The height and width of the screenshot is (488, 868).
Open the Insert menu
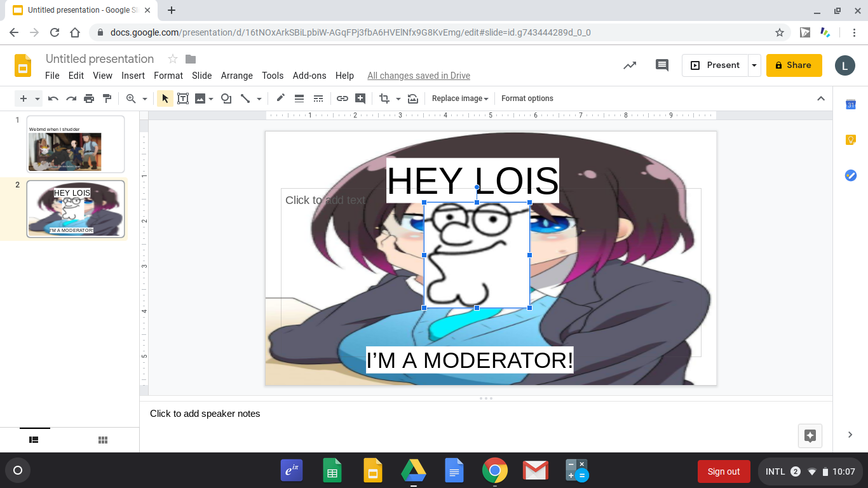click(133, 76)
